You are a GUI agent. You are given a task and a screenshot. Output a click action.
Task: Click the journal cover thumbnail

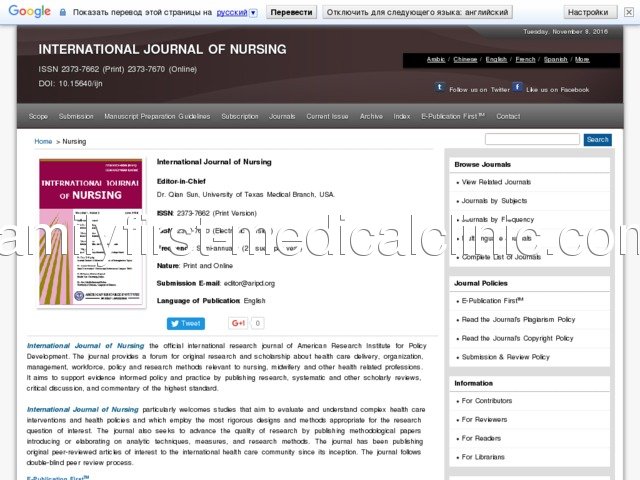tap(91, 232)
